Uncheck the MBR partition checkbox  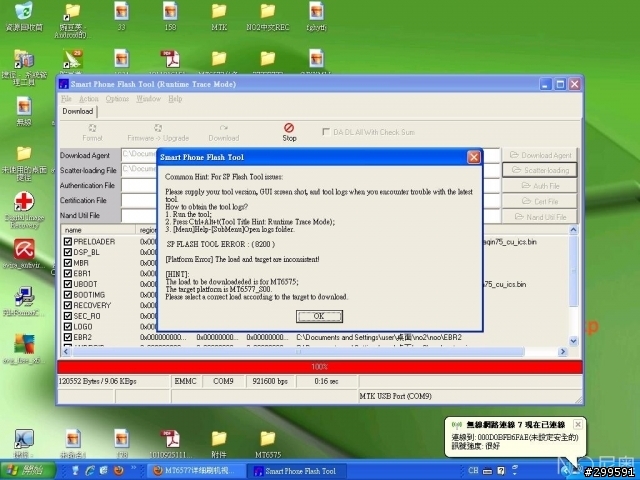click(68, 263)
